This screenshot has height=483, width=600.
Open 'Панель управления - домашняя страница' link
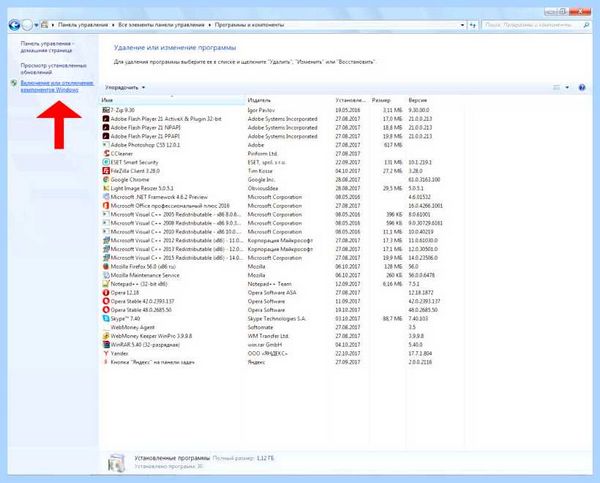click(47, 47)
